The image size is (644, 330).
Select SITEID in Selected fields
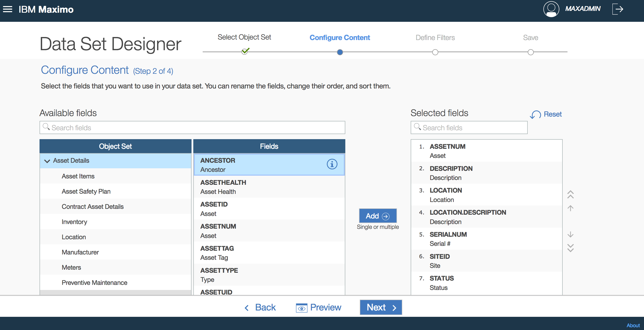point(486,261)
